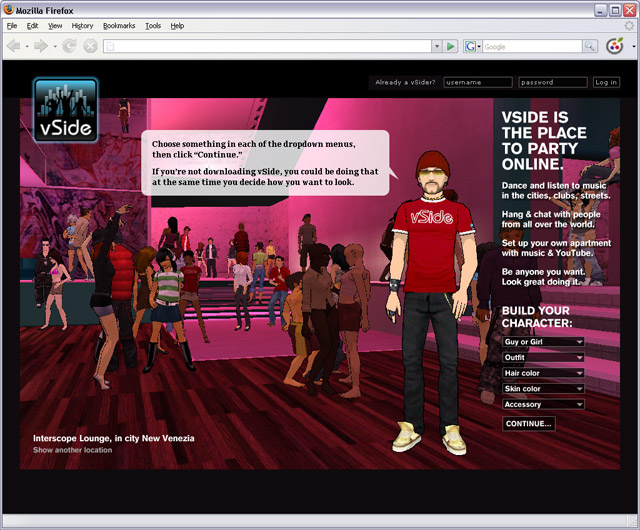The width and height of the screenshot is (640, 530).
Task: Click the browser address bar
Action: click(267, 46)
